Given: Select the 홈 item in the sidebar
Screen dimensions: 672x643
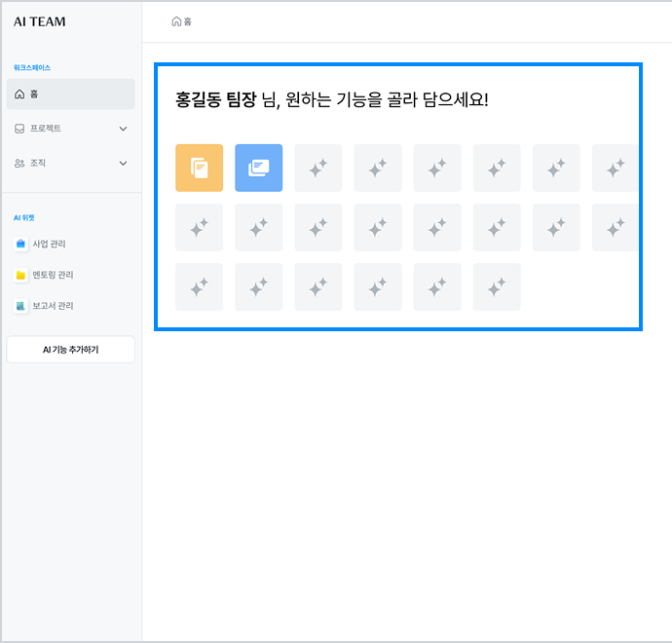Looking at the screenshot, I should pyautogui.click(x=71, y=94).
